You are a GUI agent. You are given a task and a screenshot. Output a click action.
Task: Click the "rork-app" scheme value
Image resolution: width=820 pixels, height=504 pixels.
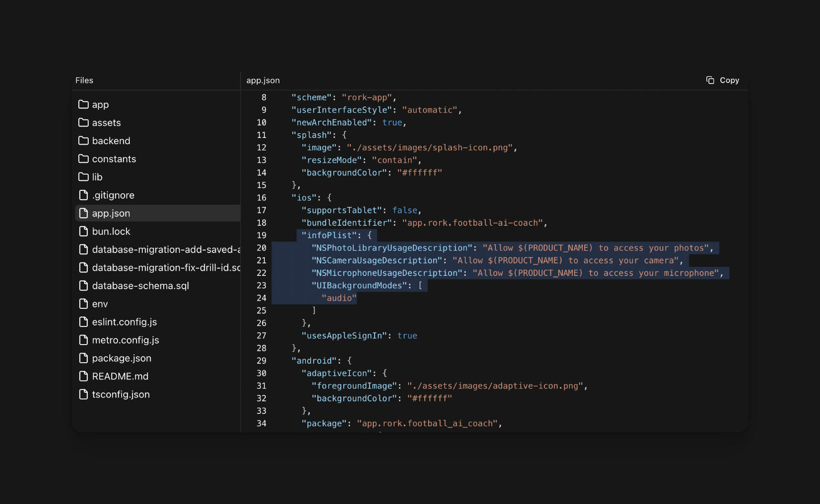(x=367, y=97)
